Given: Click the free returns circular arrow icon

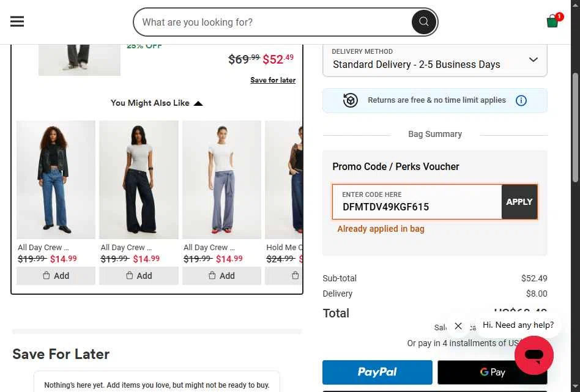Looking at the screenshot, I should (x=351, y=100).
